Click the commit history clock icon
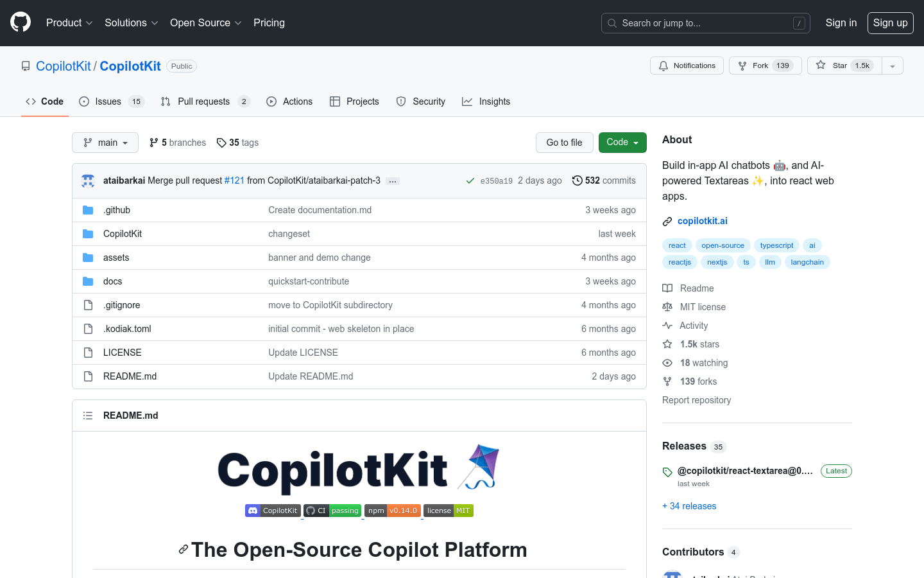 [x=576, y=180]
